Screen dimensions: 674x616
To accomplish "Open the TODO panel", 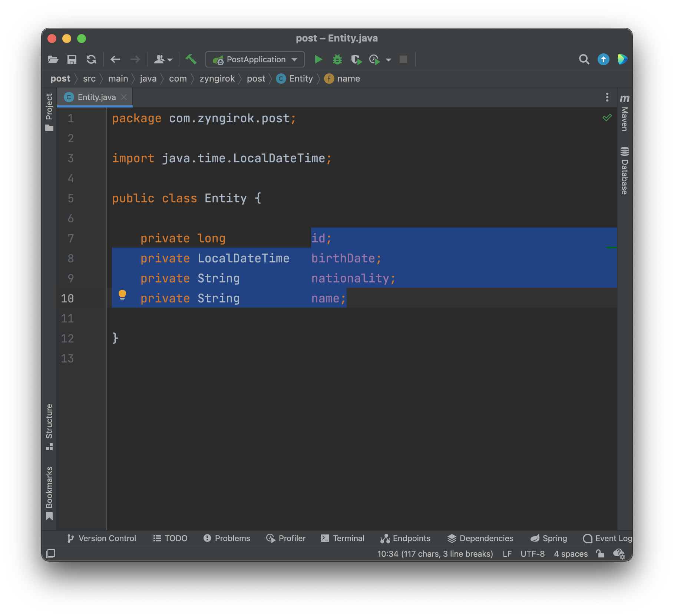I will (171, 538).
